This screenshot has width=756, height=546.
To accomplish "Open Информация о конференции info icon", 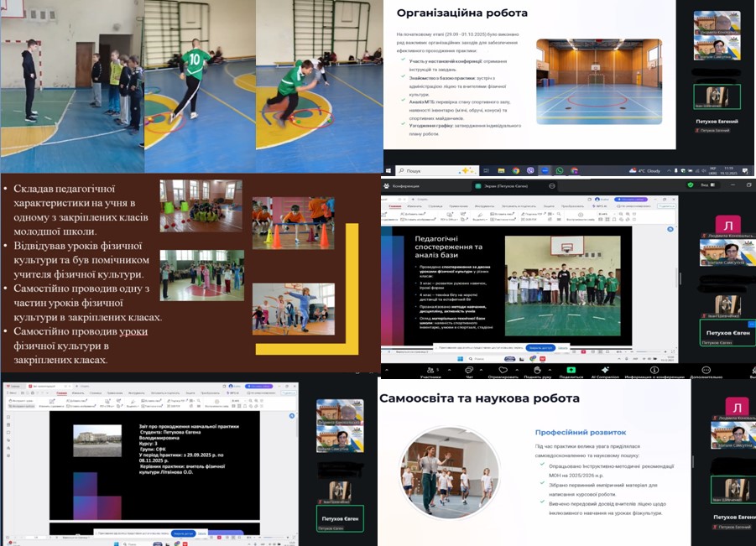I will (x=654, y=369).
